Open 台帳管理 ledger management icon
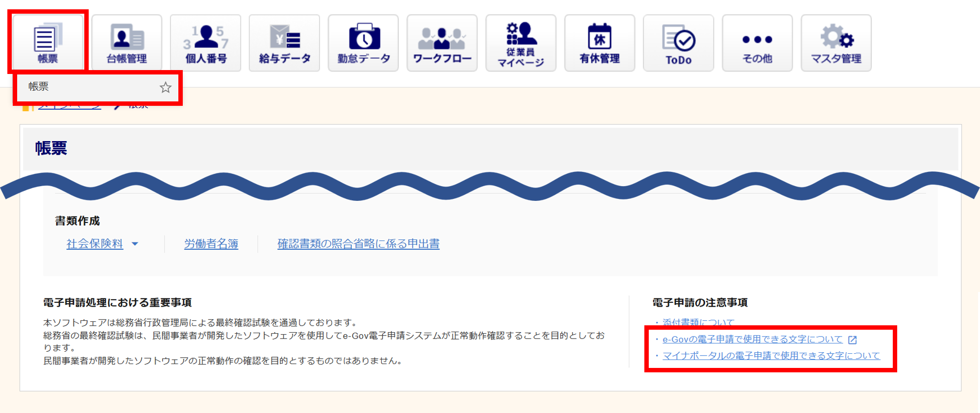This screenshot has width=980, height=413. point(126,43)
